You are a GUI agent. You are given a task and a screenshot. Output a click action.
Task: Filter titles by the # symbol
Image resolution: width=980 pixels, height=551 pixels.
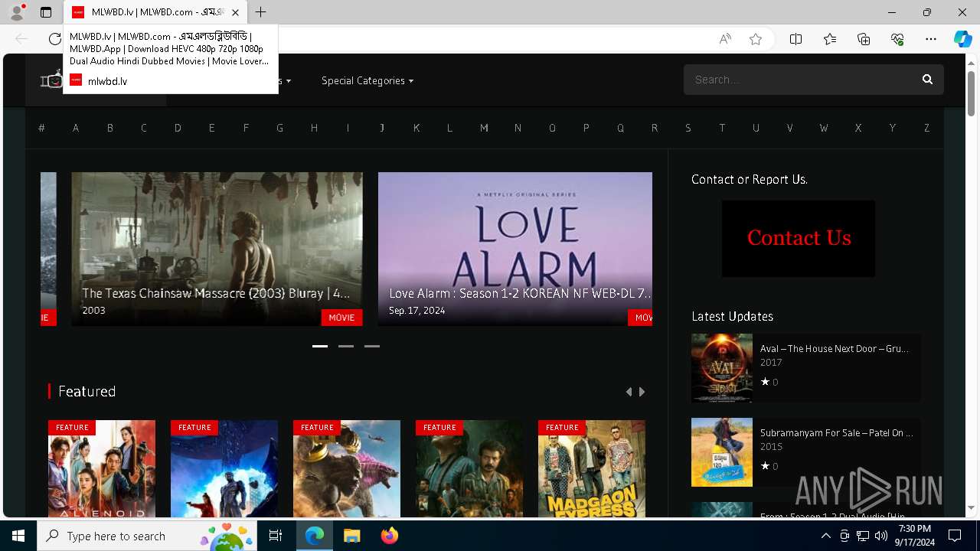point(41,128)
